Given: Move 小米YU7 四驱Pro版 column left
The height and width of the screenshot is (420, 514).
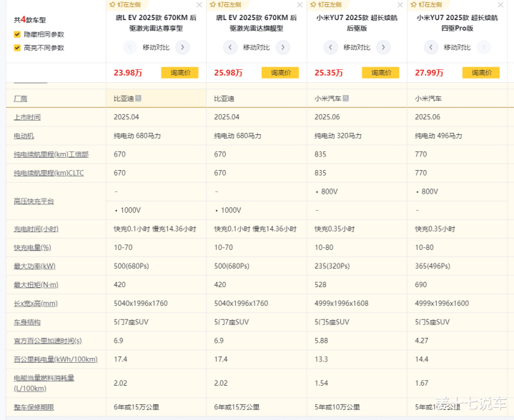Looking at the screenshot, I should pos(431,48).
